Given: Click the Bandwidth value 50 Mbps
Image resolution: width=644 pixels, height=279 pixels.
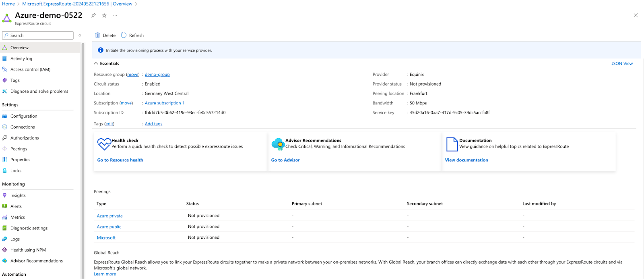Looking at the screenshot, I should (418, 103).
